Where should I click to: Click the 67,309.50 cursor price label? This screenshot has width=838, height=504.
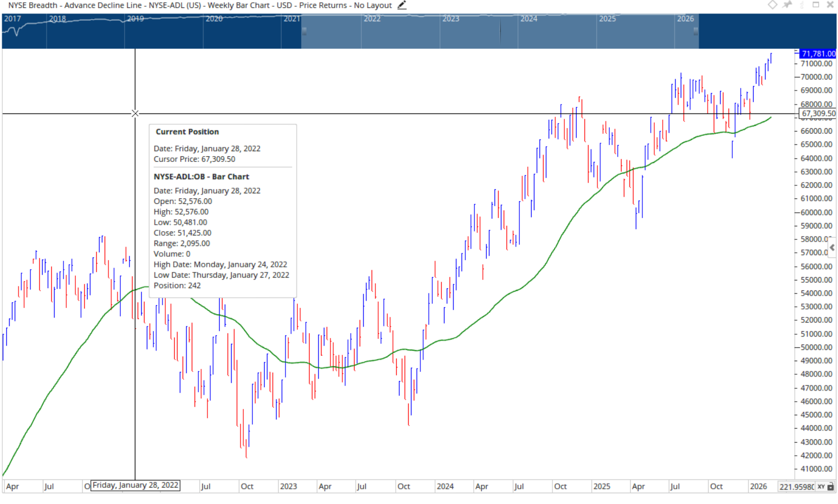coord(818,113)
